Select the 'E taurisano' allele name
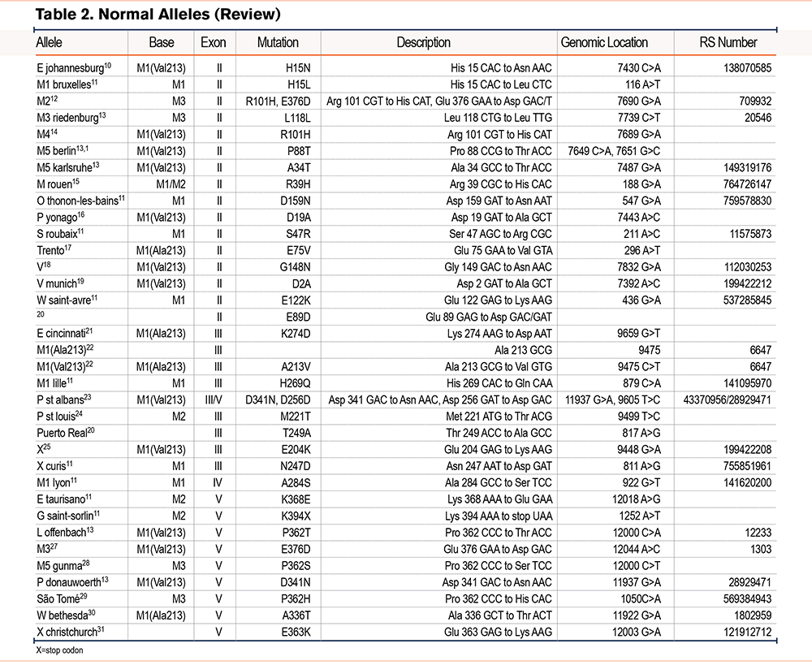This screenshot has height=665, width=812. [61, 499]
